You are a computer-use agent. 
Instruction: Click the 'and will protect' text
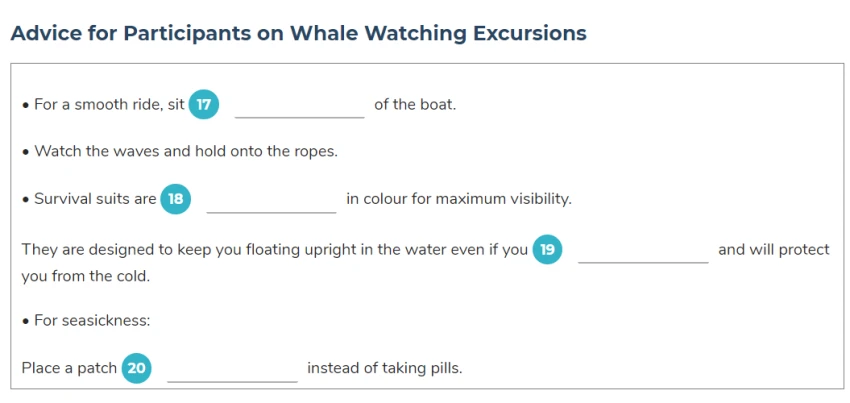click(x=774, y=250)
